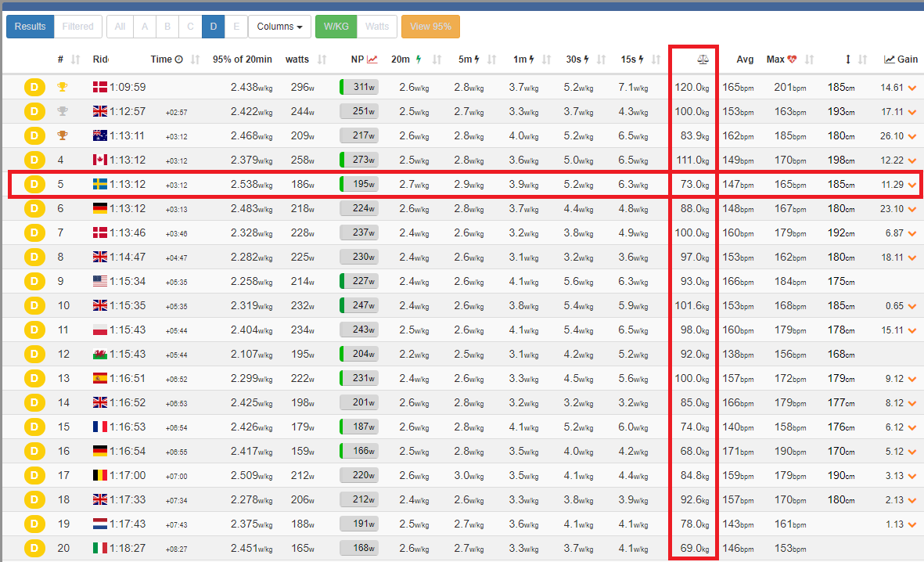Open the Columns dropdown
Image resolution: width=924 pixels, height=562 pixels.
pos(279,27)
